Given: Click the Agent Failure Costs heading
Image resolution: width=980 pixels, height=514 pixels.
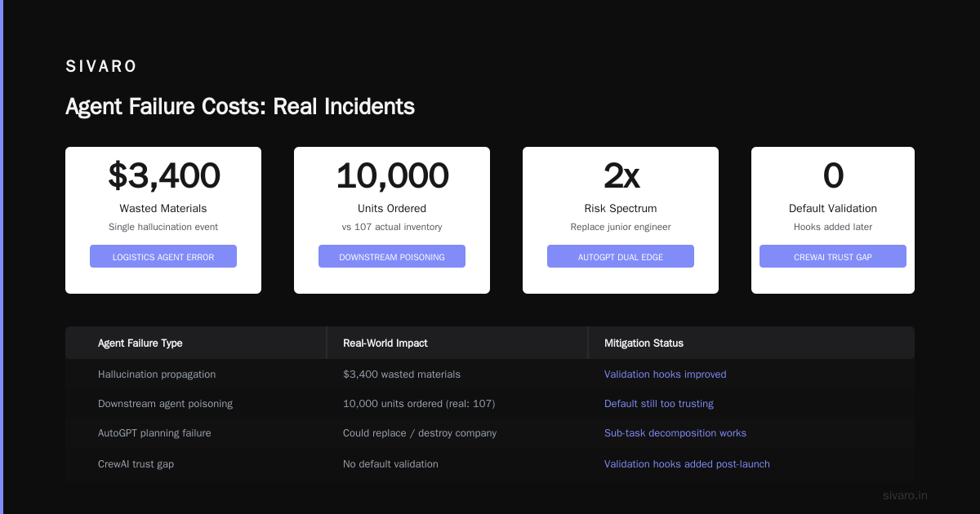Looking at the screenshot, I should point(240,107).
